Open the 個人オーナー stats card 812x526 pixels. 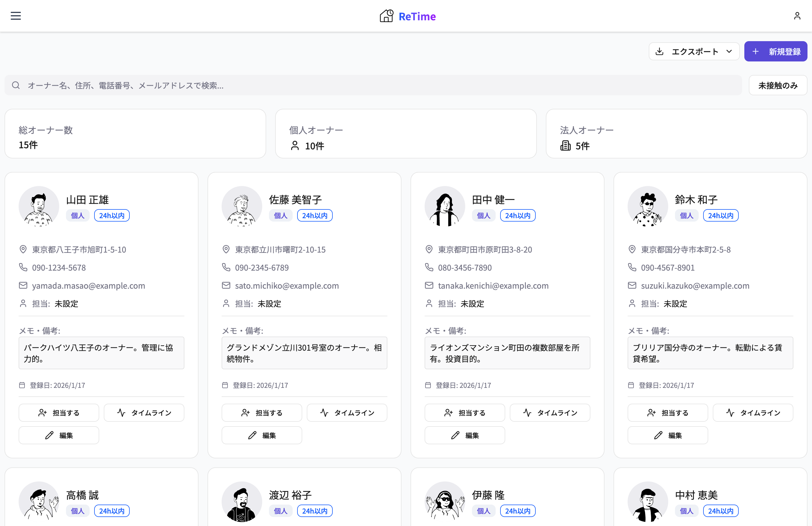click(x=406, y=134)
